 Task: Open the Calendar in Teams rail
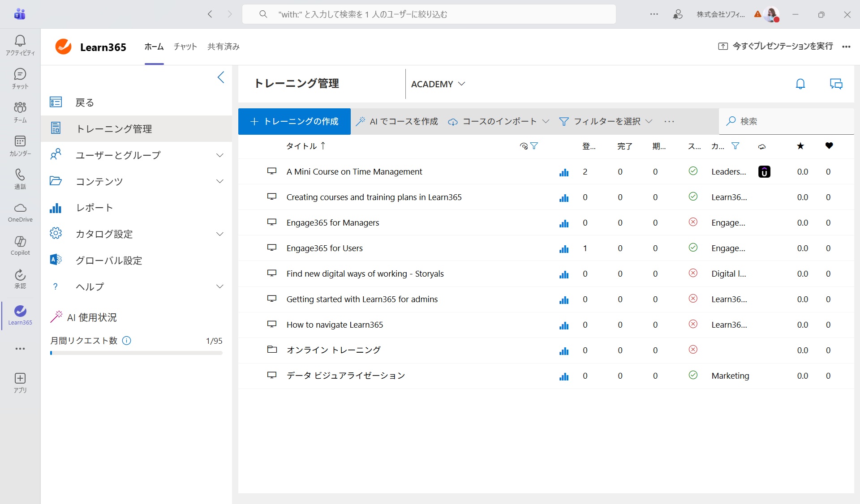[x=20, y=146]
